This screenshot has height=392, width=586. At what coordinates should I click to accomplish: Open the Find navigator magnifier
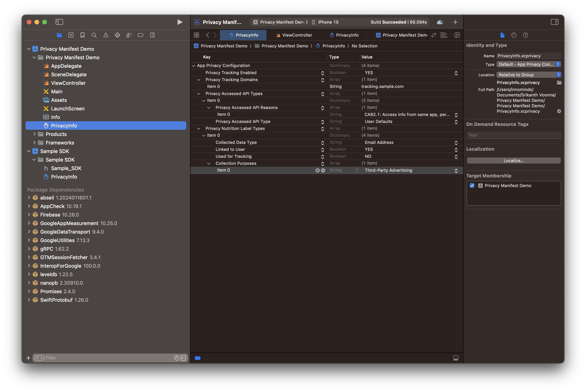pyautogui.click(x=94, y=35)
